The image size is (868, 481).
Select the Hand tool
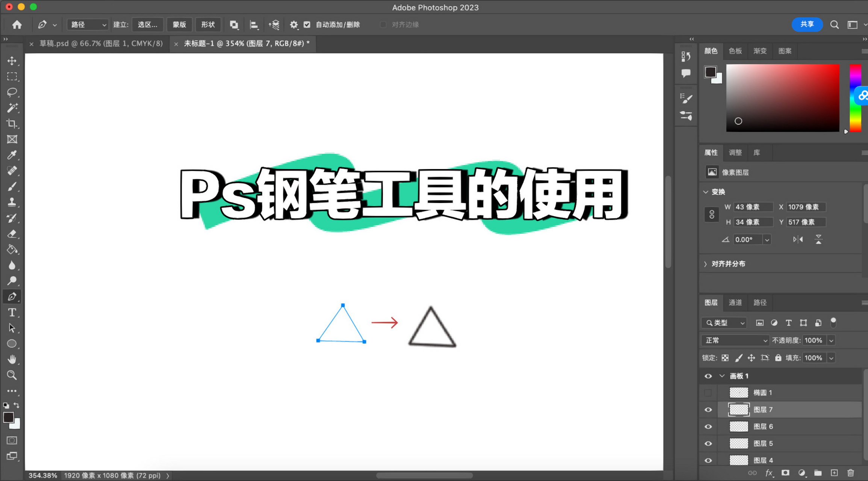[12, 359]
